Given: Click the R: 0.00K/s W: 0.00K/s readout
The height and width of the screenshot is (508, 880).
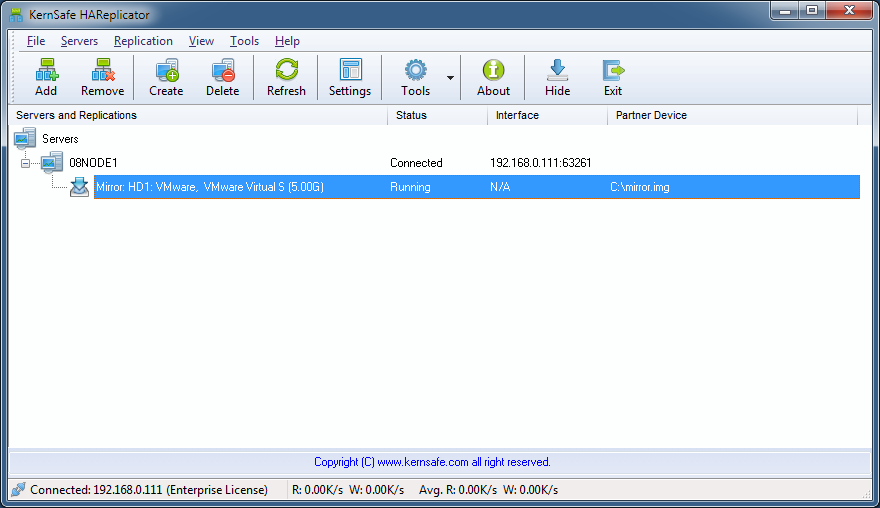Looking at the screenshot, I should pos(348,489).
